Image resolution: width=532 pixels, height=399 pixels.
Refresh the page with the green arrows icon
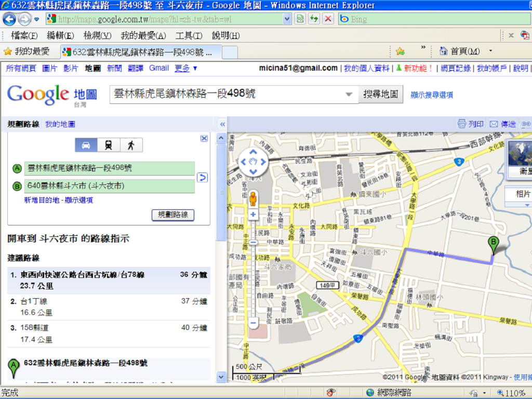pos(314,19)
